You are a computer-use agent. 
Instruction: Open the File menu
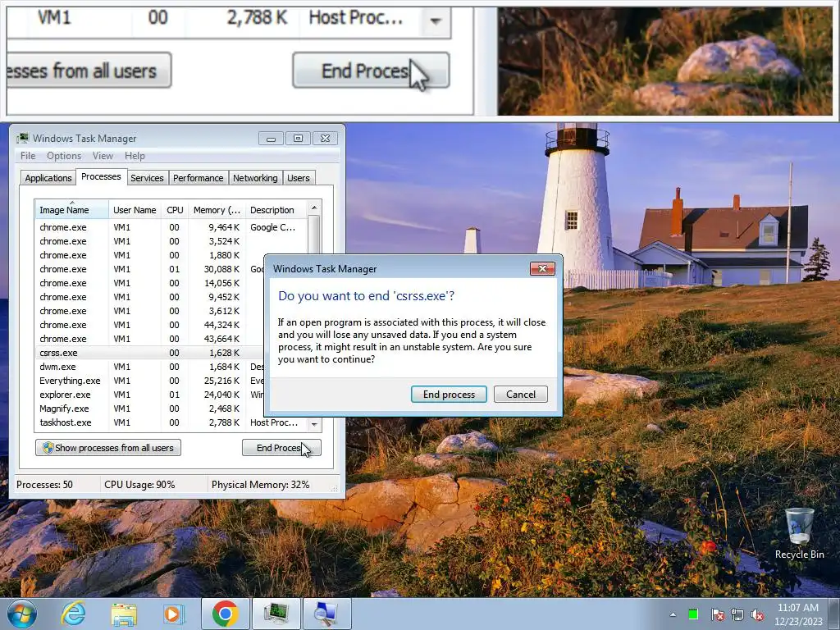[28, 156]
